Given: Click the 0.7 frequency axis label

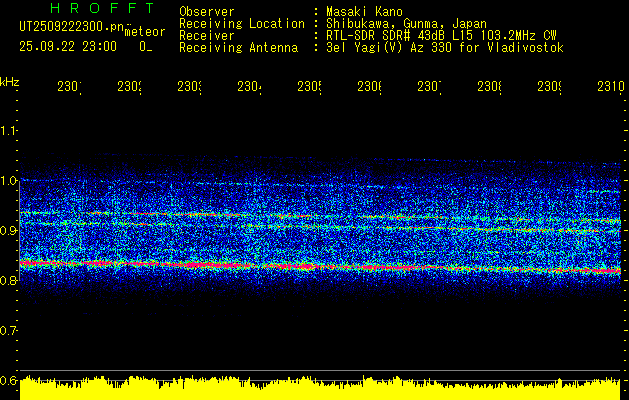Looking at the screenshot, I should coord(8,331).
